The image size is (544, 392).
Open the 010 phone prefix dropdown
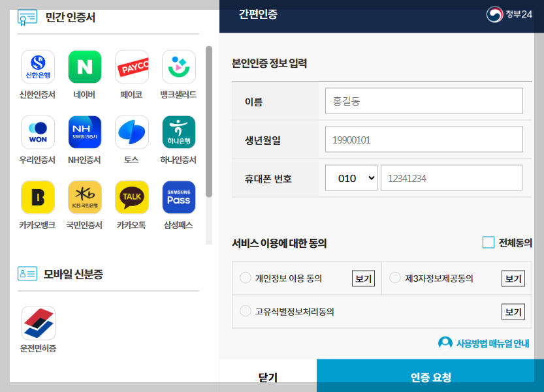click(x=351, y=177)
